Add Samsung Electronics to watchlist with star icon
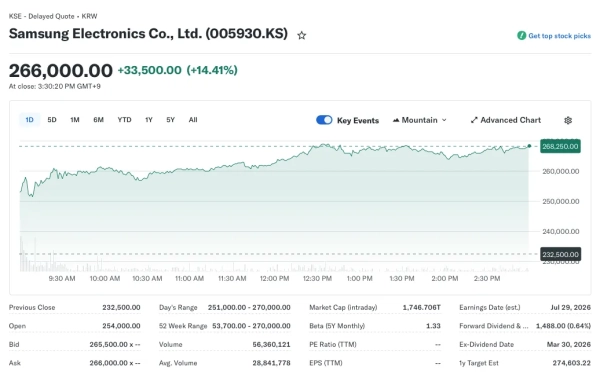The width and height of the screenshot is (600, 374). pyautogui.click(x=302, y=36)
